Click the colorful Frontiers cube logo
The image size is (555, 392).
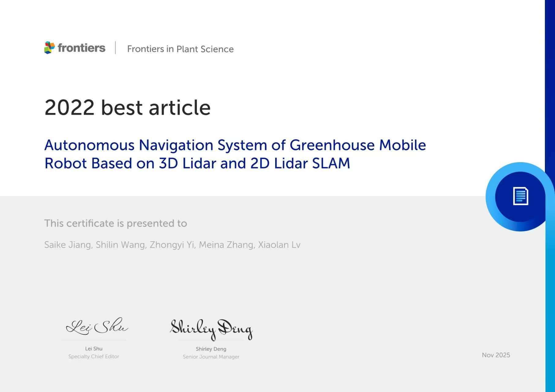(49, 48)
